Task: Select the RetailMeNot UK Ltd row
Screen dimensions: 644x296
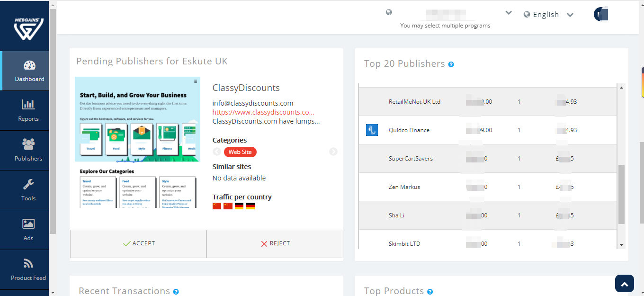Action: (487, 101)
